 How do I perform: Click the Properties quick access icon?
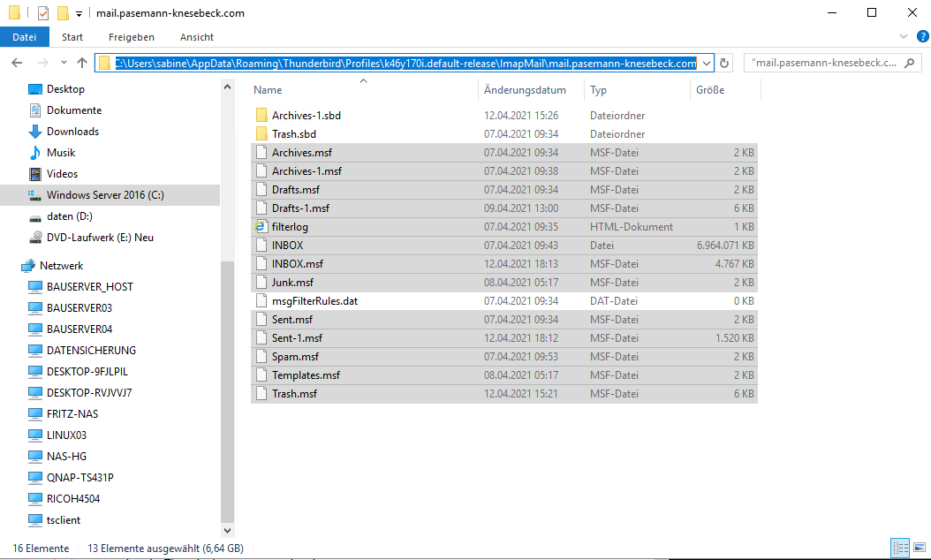coord(42,13)
